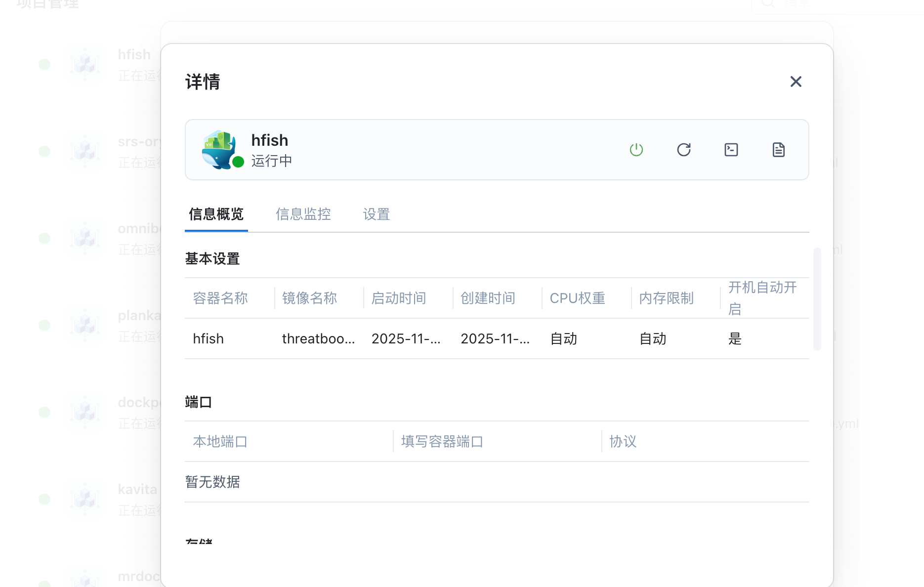Switch to the 信息监控 tab
Viewport: 924px width, 587px height.
[303, 214]
